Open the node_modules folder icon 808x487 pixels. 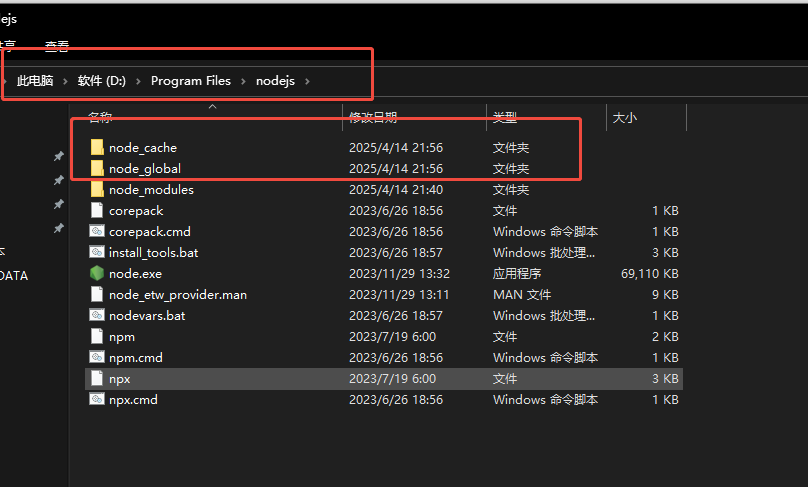pyautogui.click(x=97, y=190)
